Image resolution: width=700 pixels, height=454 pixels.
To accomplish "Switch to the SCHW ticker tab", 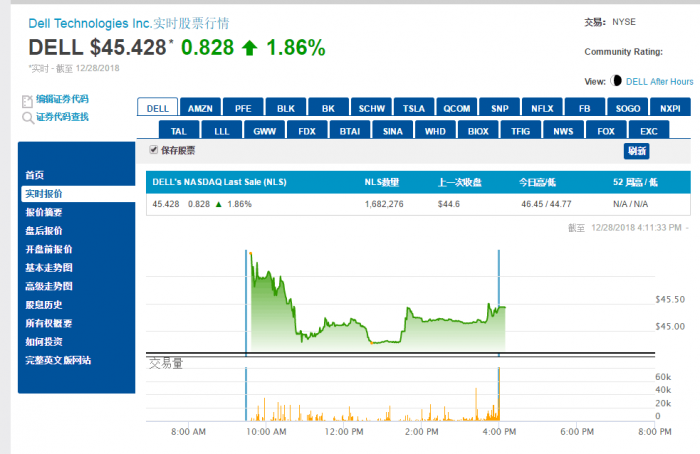I will tap(371, 108).
